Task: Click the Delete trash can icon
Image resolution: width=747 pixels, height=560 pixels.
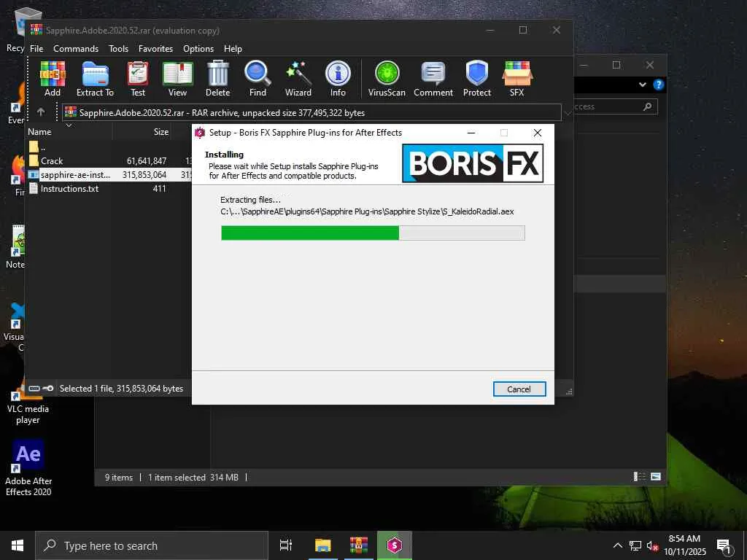Action: coord(217,79)
